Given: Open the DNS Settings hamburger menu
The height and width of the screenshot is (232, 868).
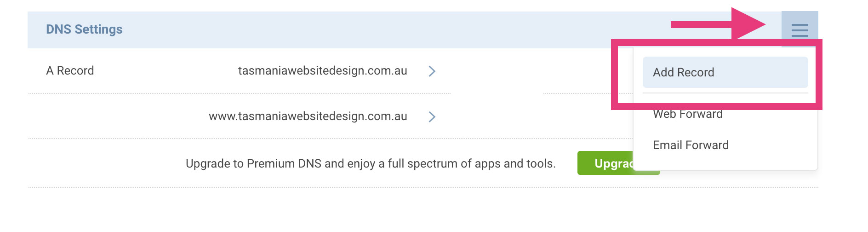Looking at the screenshot, I should 799,30.
